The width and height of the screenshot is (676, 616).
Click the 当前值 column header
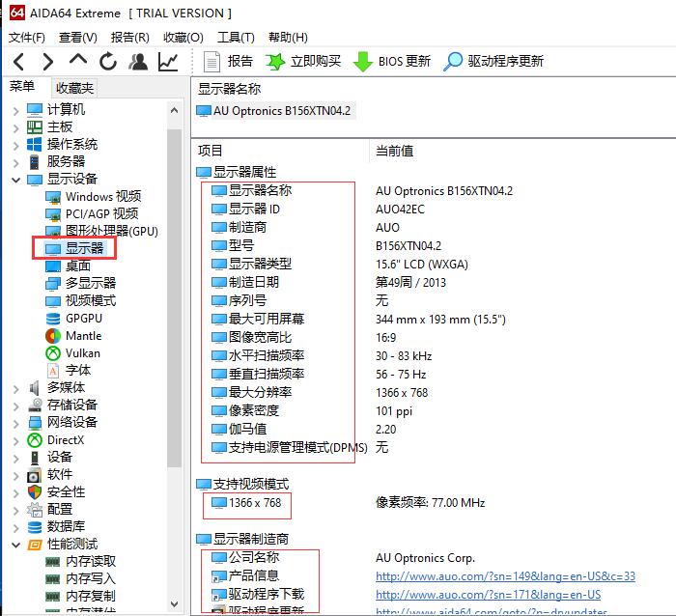click(394, 151)
